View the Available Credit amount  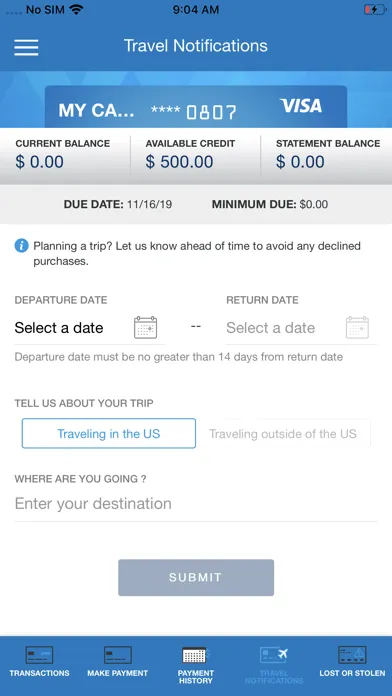179,162
